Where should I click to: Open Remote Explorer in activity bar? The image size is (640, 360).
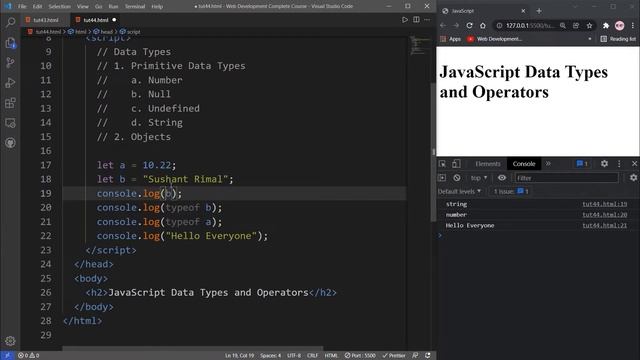coord(10,122)
